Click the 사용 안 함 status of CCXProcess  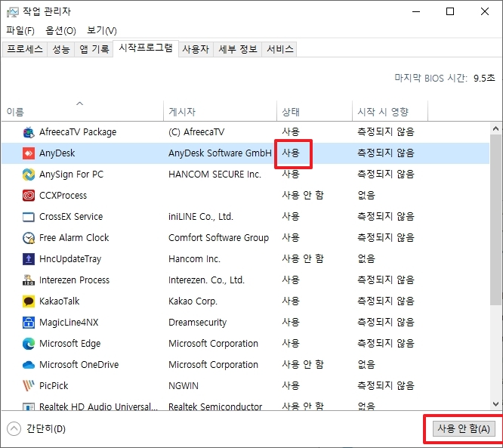tap(303, 196)
